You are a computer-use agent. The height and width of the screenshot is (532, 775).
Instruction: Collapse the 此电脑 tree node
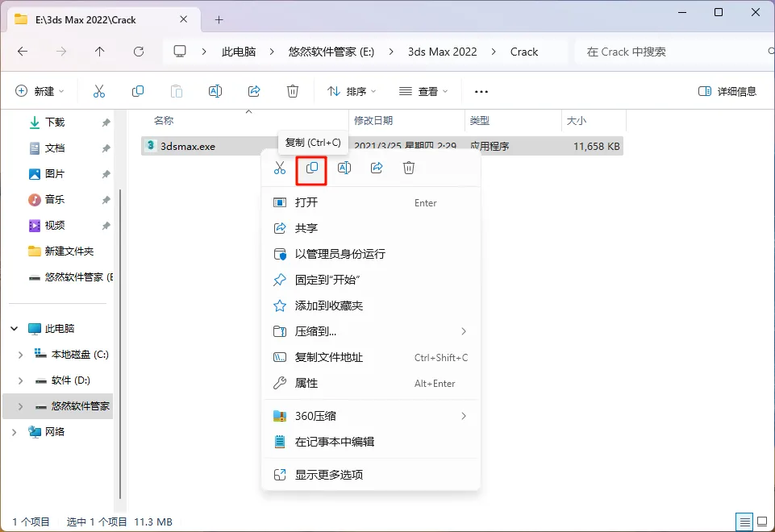[x=15, y=329]
